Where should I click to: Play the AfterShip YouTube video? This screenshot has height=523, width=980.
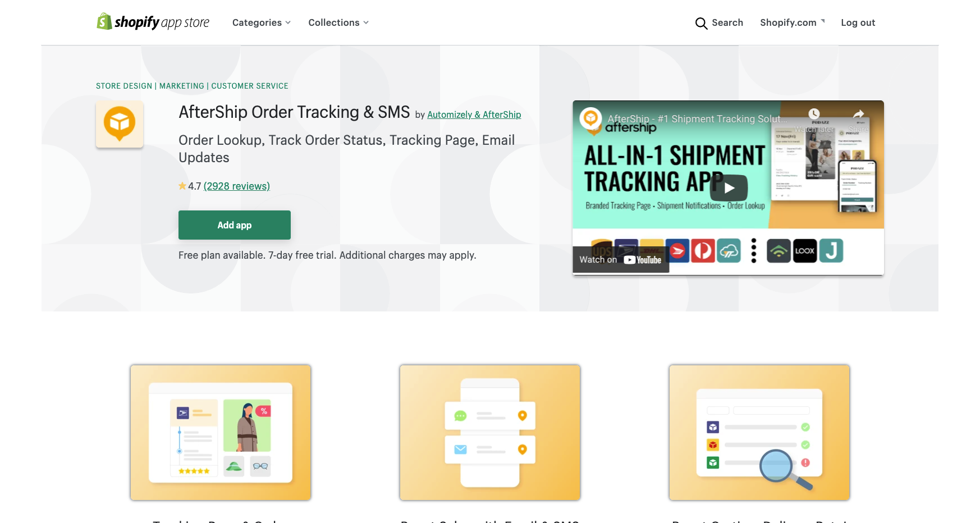tap(729, 188)
